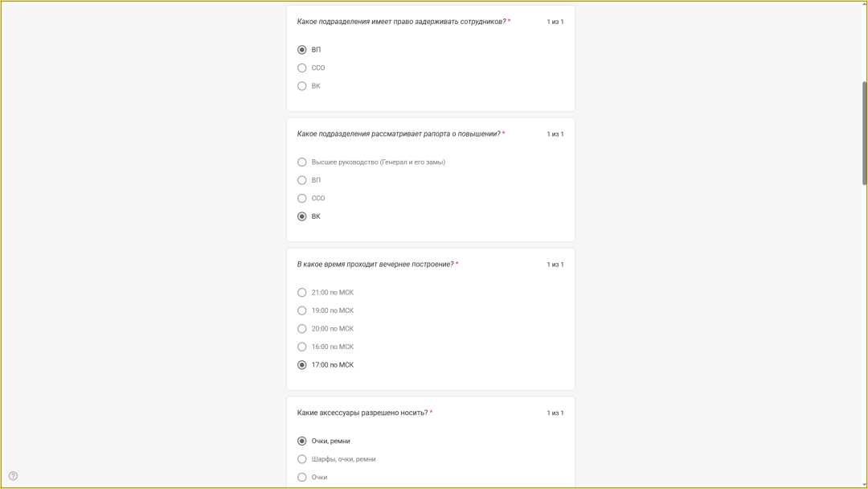
Task: Select ССО for the promotion reports question
Action: 302,199
